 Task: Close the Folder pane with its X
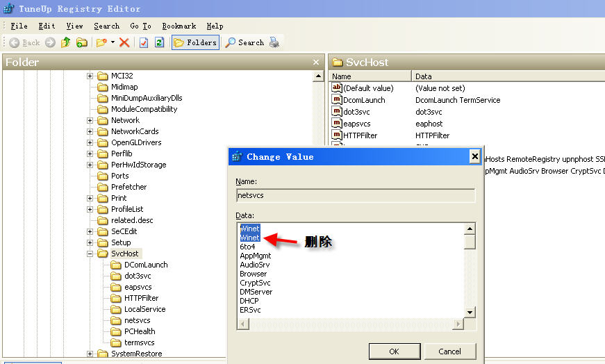tap(316, 62)
